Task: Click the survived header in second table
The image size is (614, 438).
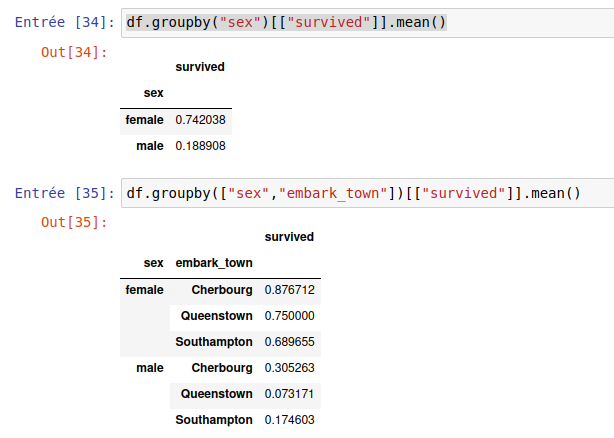Action: pos(289,237)
